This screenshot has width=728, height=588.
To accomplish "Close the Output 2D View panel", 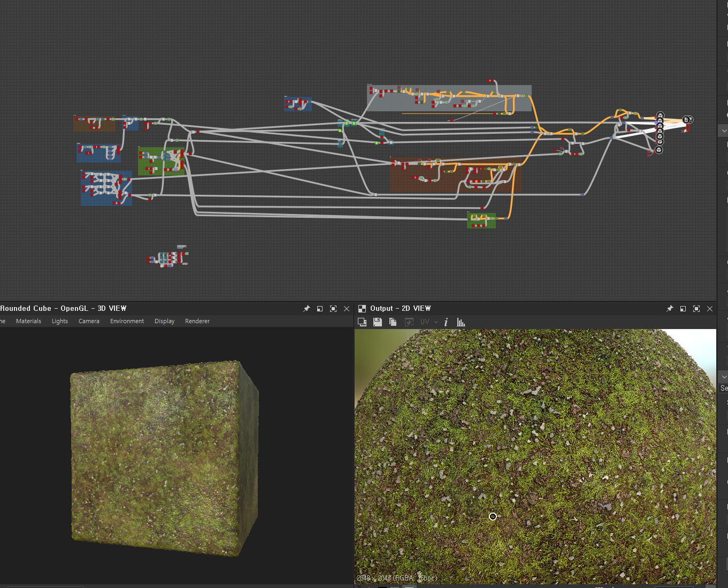I will point(710,309).
